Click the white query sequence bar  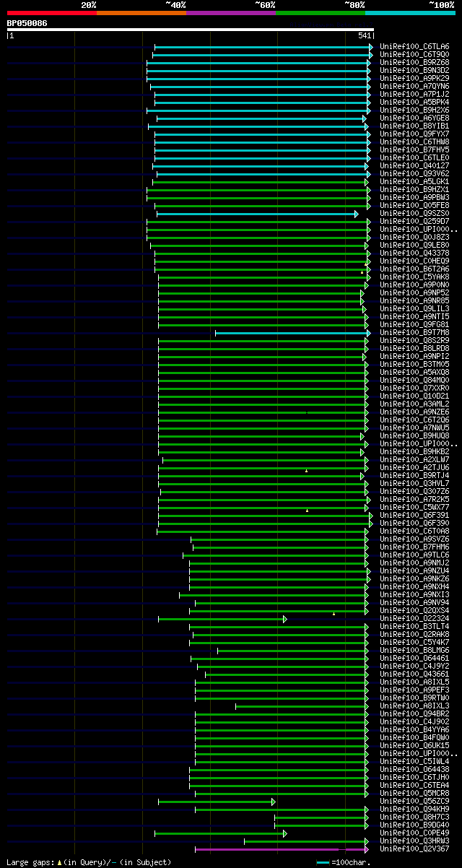pos(191,30)
